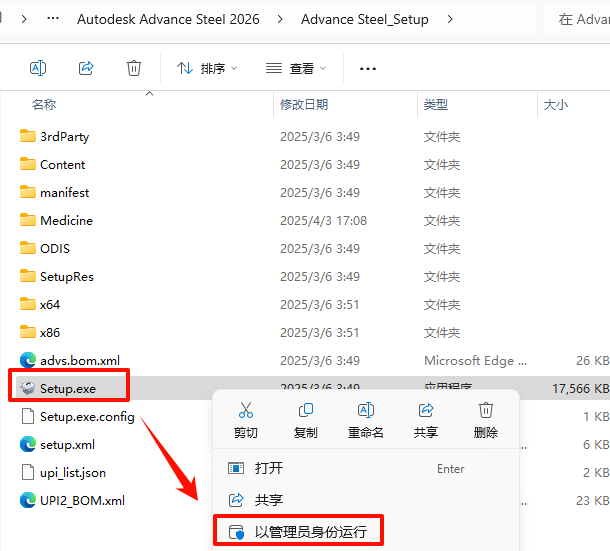Select the Medicine folder

56,221
